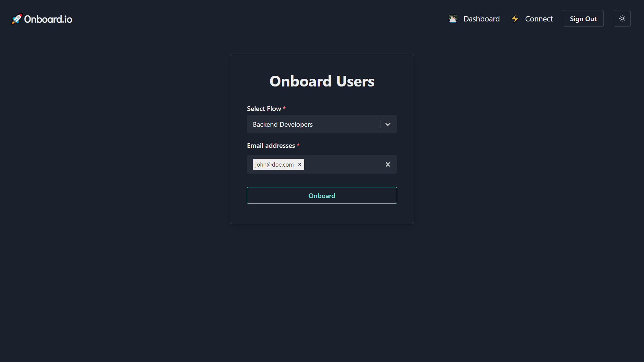The image size is (644, 362).
Task: Remove the john@doe.com email chip
Action: pos(300,164)
